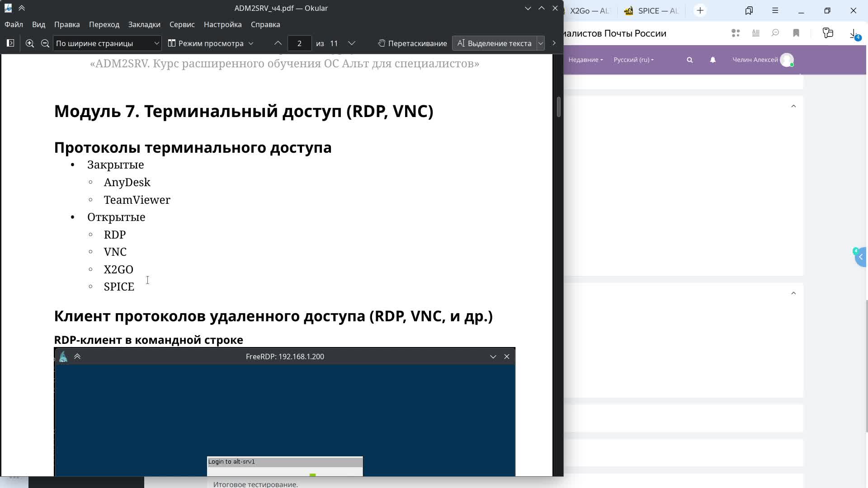Click 'SPICE' list item in the PDF
The height and width of the screenshot is (488, 868).
pyautogui.click(x=119, y=286)
